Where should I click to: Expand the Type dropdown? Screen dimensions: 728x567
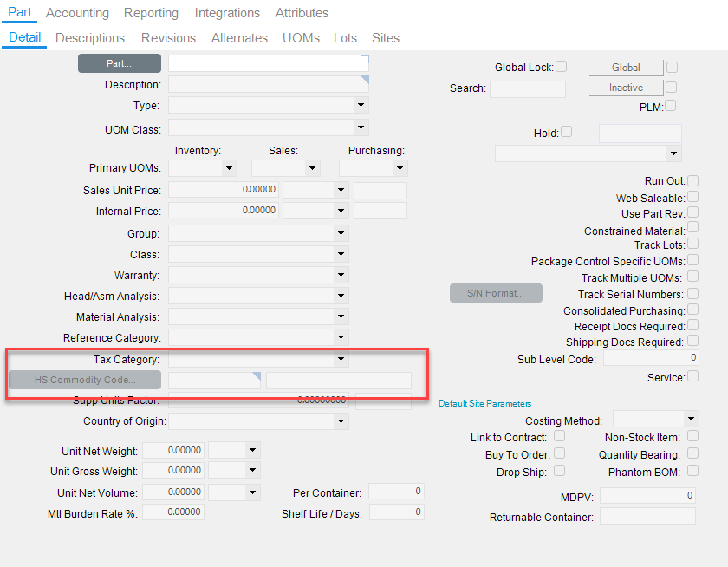tap(361, 105)
